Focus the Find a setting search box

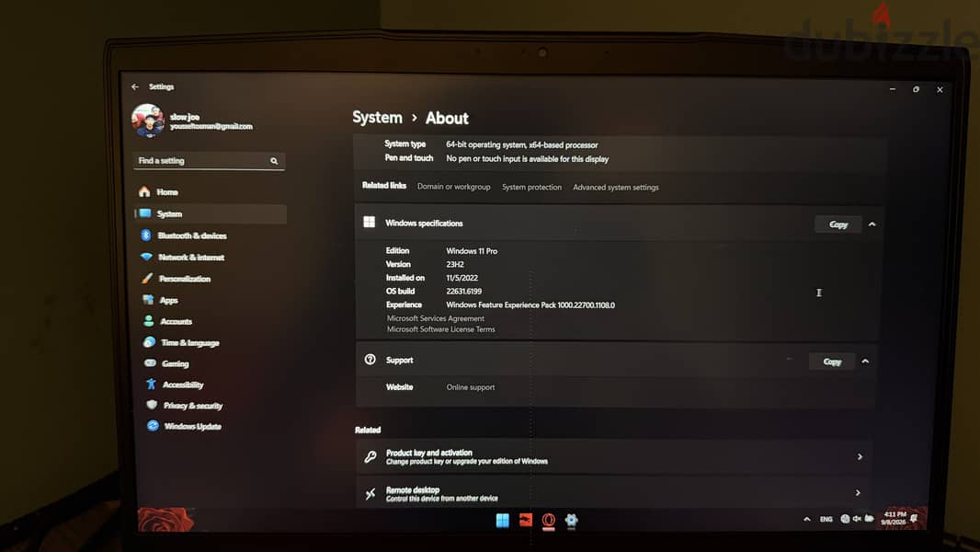pyautogui.click(x=210, y=161)
